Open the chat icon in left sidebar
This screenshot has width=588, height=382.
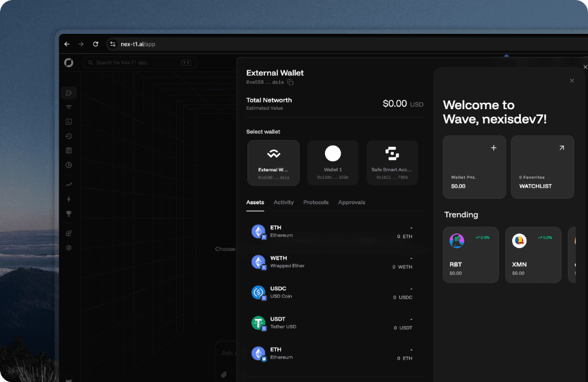click(69, 93)
